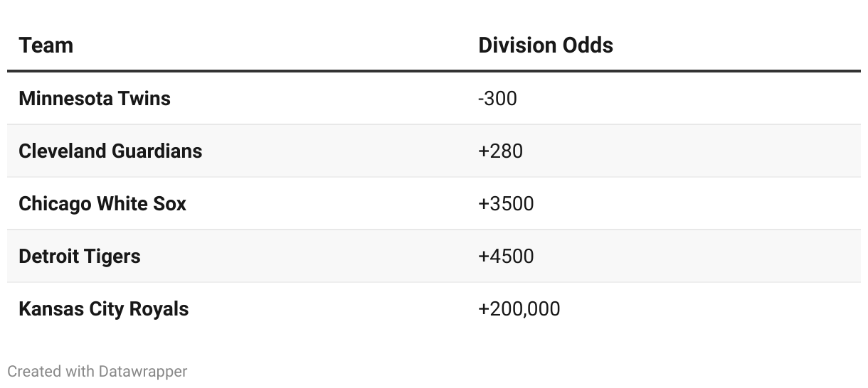Click the +280 odds value
The image size is (868, 388).
tap(501, 151)
